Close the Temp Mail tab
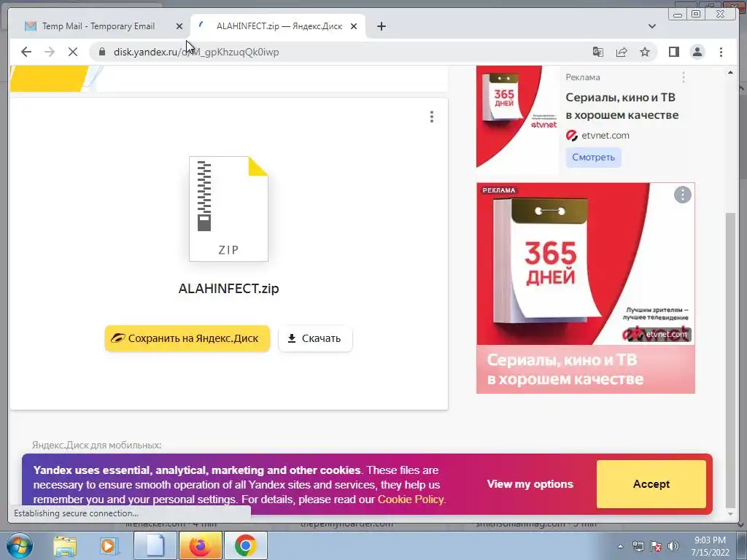The image size is (747, 560). 179,26
